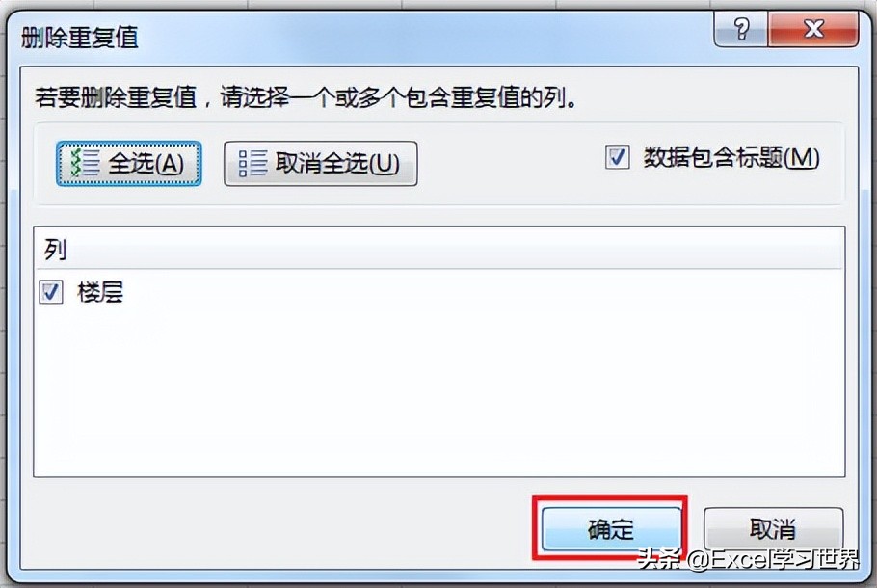Click blank dialog area left of 确定
The width and height of the screenshot is (877, 588).
[x=279, y=526]
